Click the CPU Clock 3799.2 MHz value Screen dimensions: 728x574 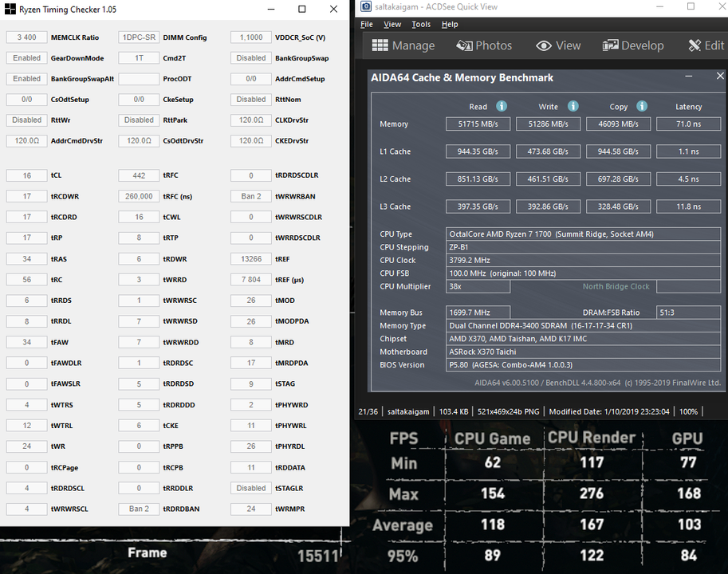[x=583, y=261]
